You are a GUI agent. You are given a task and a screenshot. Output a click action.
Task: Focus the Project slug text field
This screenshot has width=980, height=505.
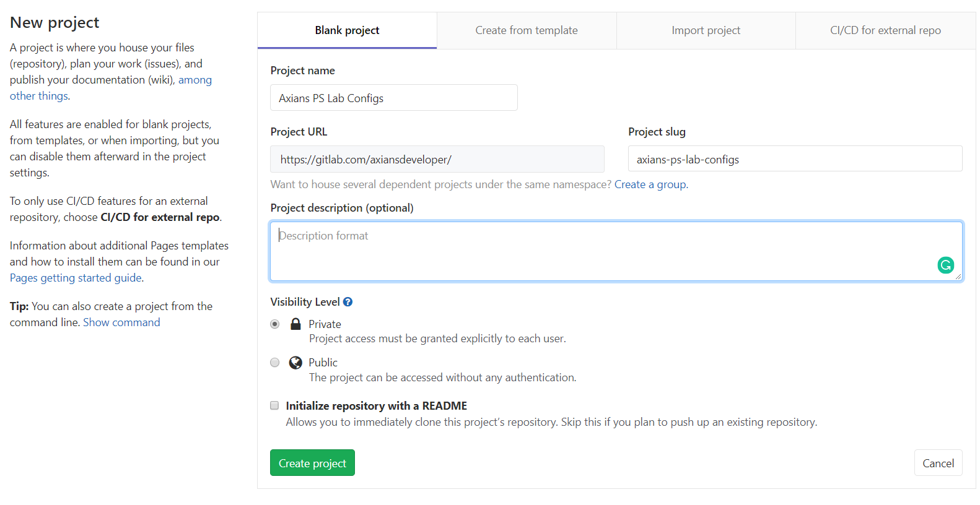(795, 159)
